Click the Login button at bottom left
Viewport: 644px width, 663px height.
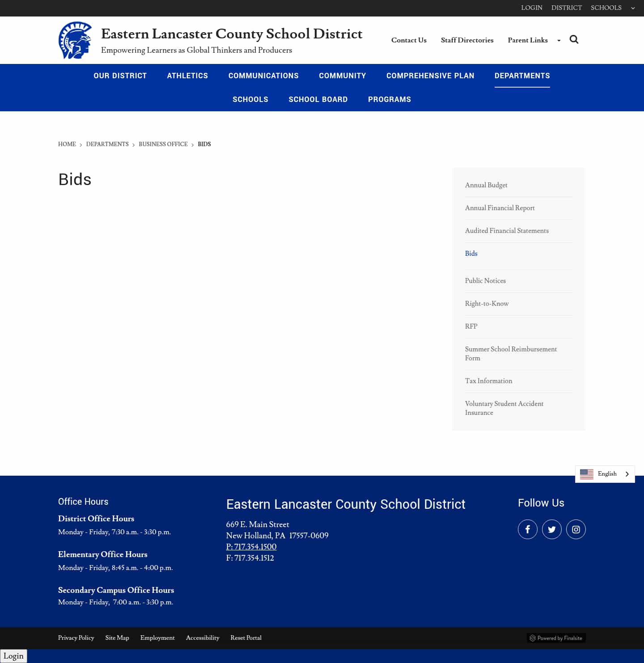point(14,656)
